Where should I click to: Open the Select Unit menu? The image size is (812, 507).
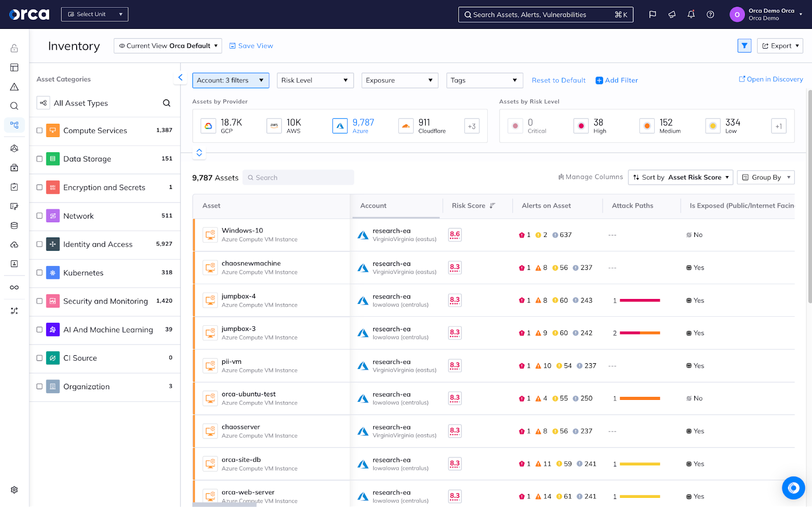pyautogui.click(x=94, y=14)
